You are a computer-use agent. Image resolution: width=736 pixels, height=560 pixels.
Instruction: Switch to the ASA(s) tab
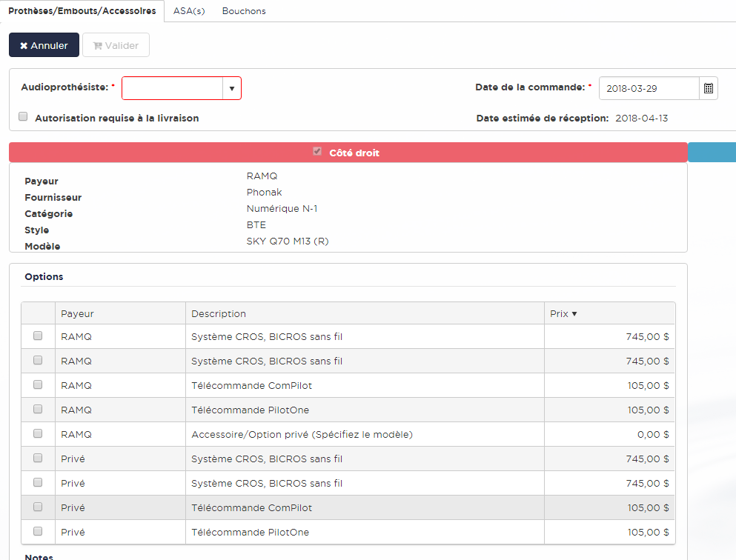[x=189, y=11]
